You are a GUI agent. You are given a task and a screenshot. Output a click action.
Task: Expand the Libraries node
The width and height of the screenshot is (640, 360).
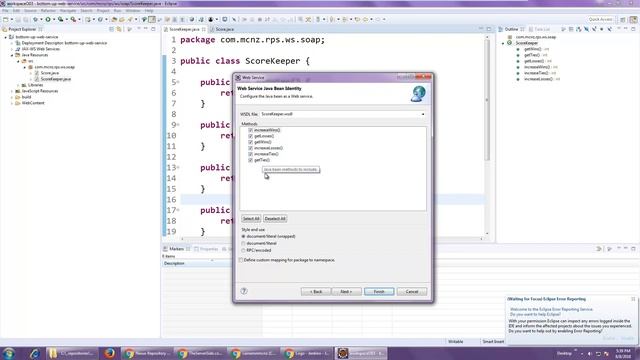tap(18, 85)
